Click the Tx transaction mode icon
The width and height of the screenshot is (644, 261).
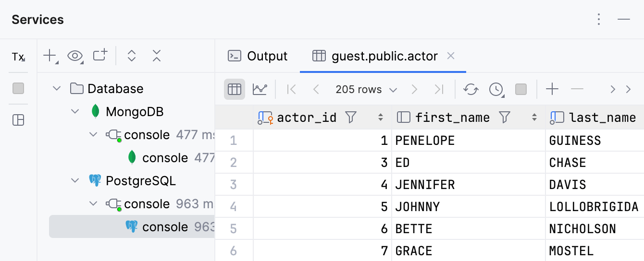tap(18, 57)
